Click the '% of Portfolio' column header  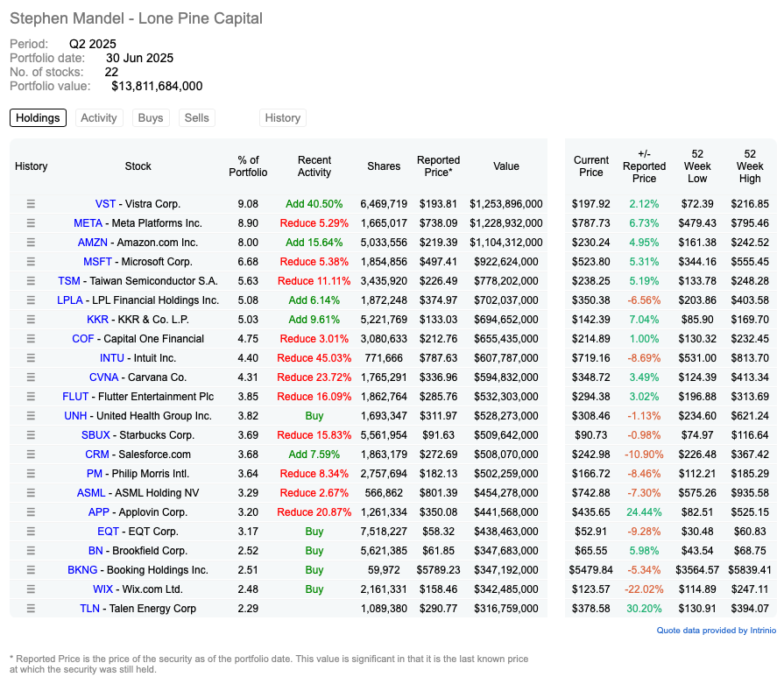(248, 166)
